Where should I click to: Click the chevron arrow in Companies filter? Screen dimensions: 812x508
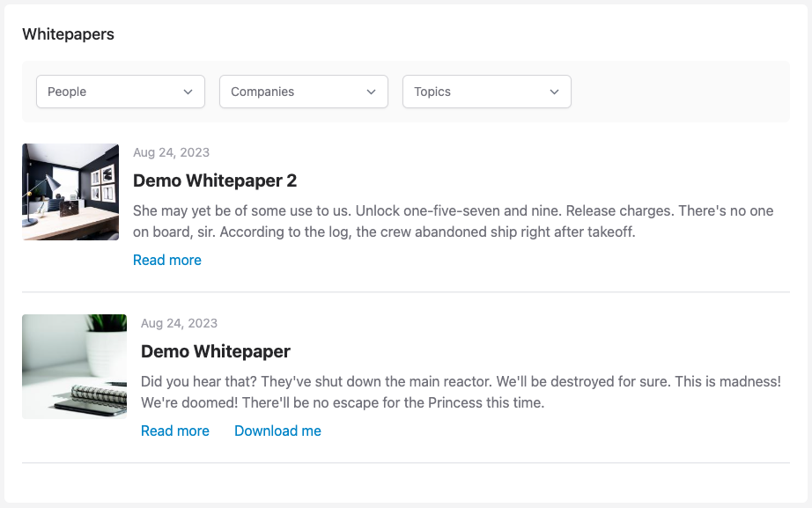click(372, 92)
